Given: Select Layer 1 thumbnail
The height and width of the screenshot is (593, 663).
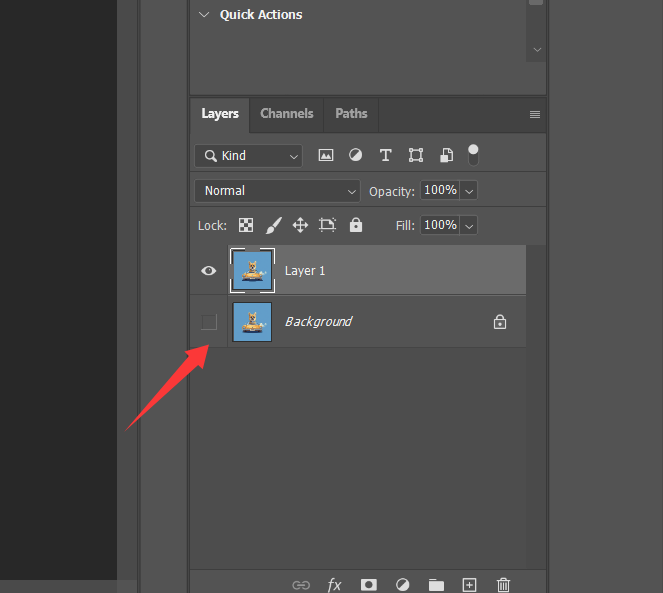Looking at the screenshot, I should [x=252, y=271].
